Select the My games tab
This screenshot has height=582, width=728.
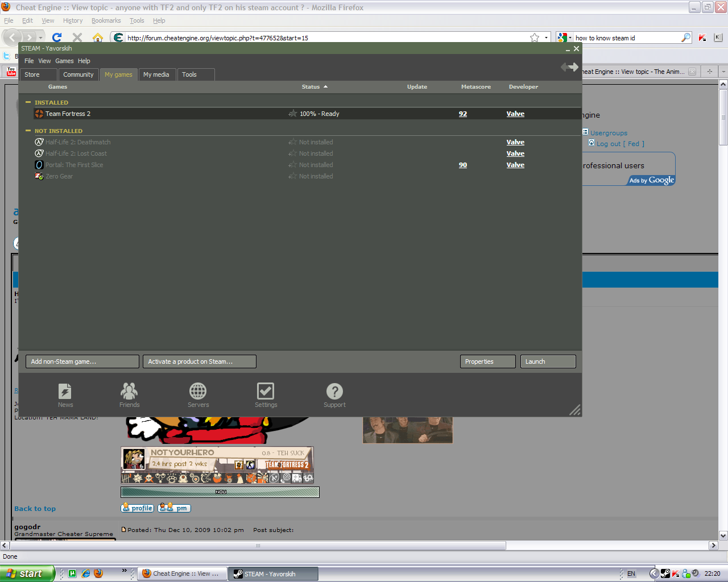(118, 74)
